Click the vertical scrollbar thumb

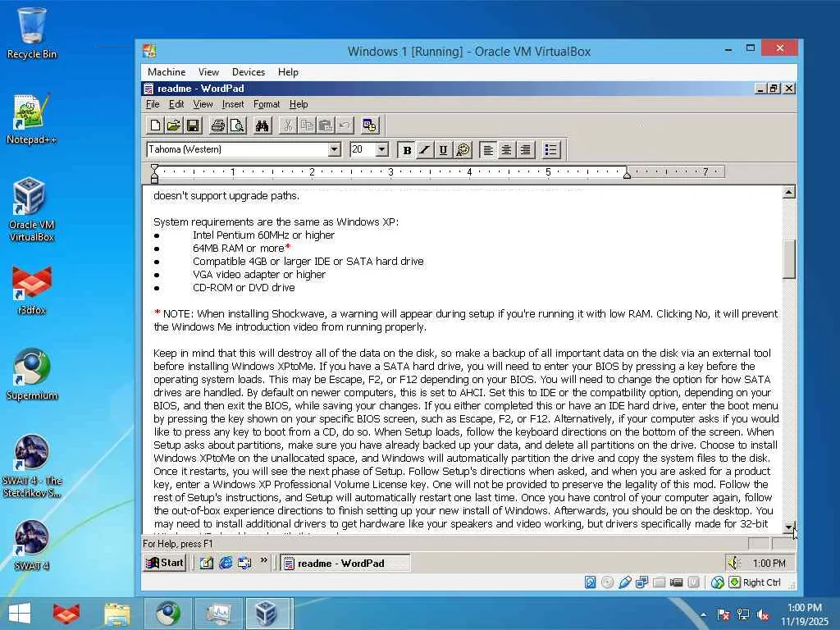pyautogui.click(x=788, y=259)
